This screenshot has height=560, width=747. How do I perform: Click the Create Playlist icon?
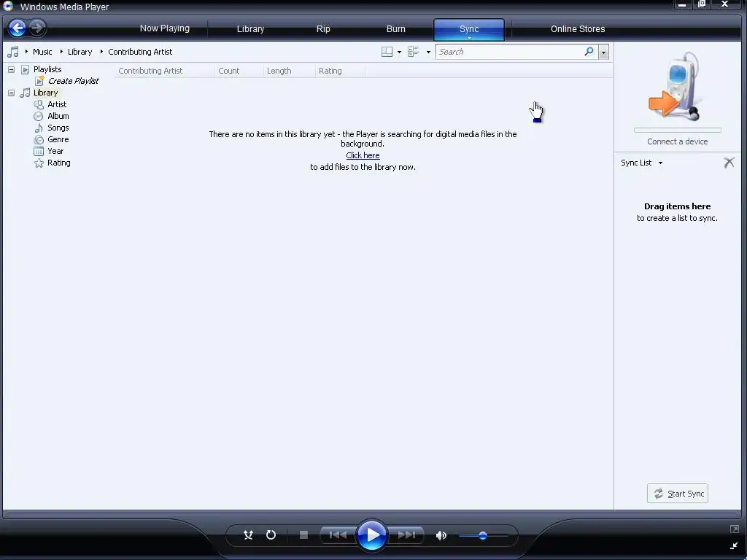pos(39,81)
